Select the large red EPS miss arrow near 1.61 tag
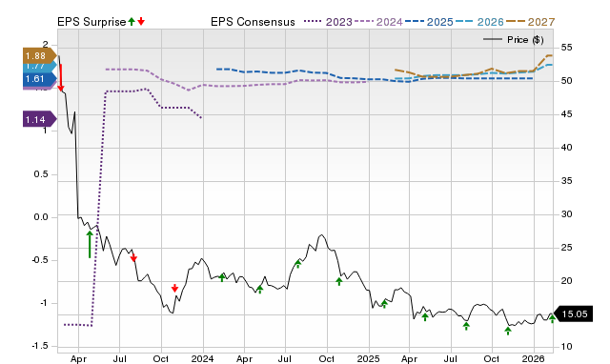Image resolution: width=610 pixels, height=364 pixels. pyautogui.click(x=61, y=77)
